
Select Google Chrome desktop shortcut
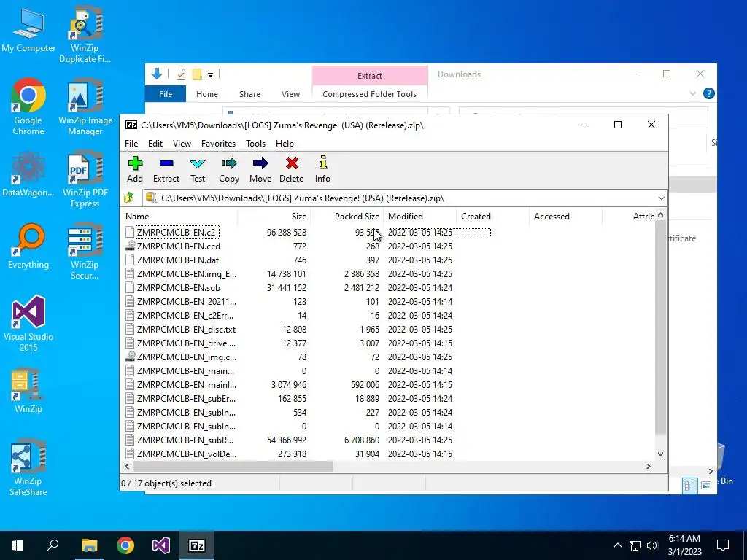[x=28, y=107]
